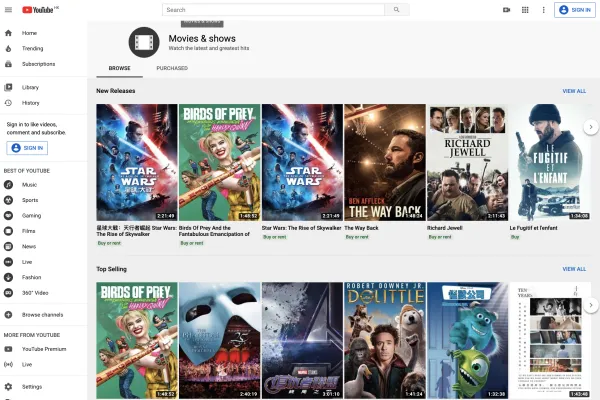The width and height of the screenshot is (600, 400).
Task: Open Le Fugitif et l'enfant poster
Action: (x=550, y=162)
